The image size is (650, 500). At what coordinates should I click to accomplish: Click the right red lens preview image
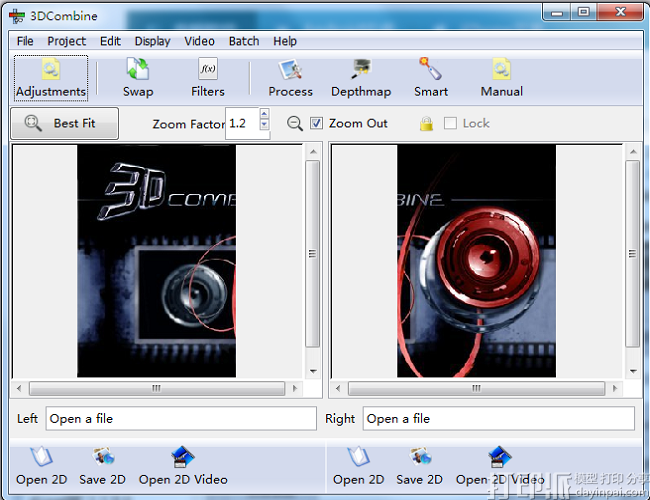[476, 261]
